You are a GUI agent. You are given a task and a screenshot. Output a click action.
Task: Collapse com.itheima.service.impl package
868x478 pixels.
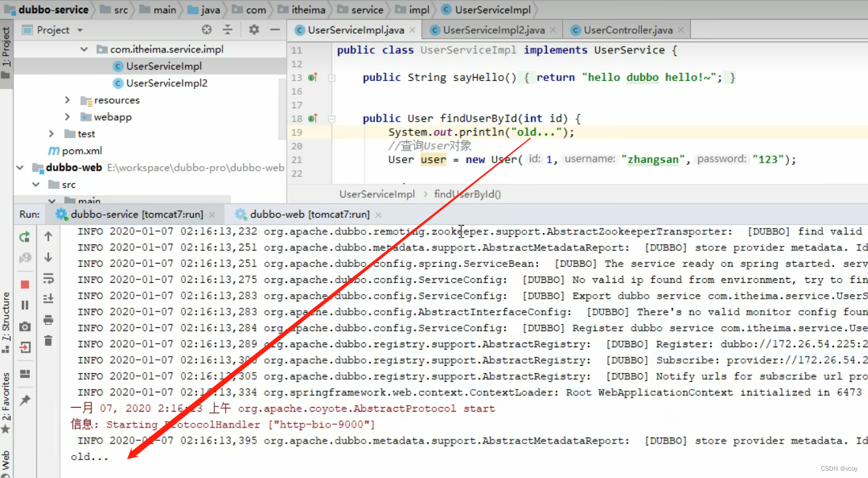tap(84, 49)
